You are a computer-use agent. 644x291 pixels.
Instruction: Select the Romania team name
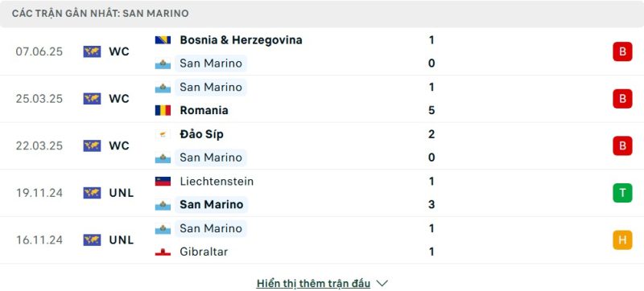204,110
